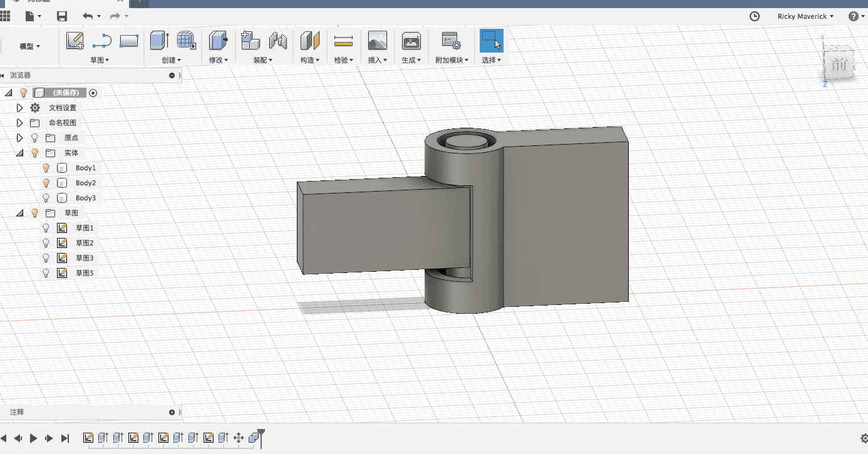Activate the Select tool icon
Screen dimensions: 868x454
pos(492,41)
